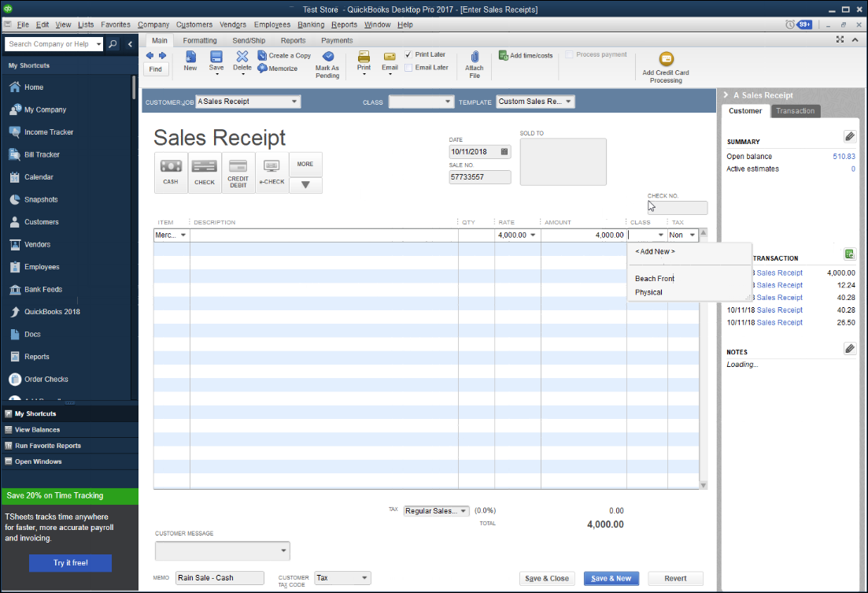868x593 pixels.
Task: Open recent transaction report icon
Action: (849, 254)
